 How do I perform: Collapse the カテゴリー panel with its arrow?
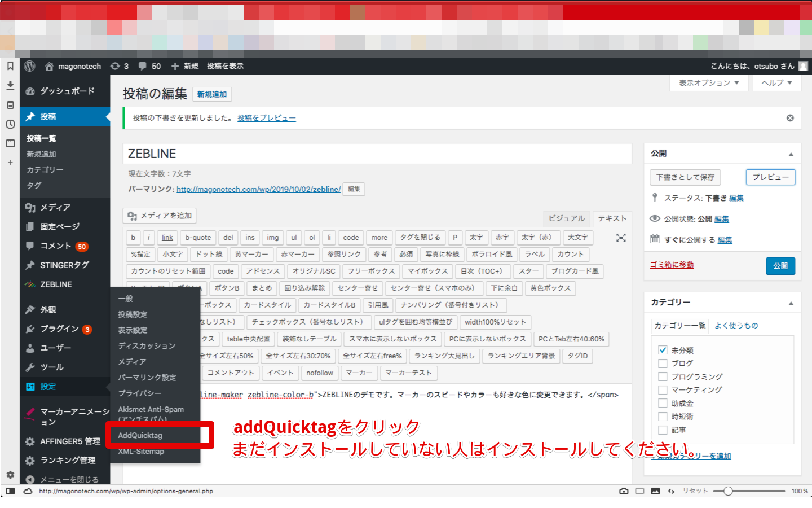(791, 303)
